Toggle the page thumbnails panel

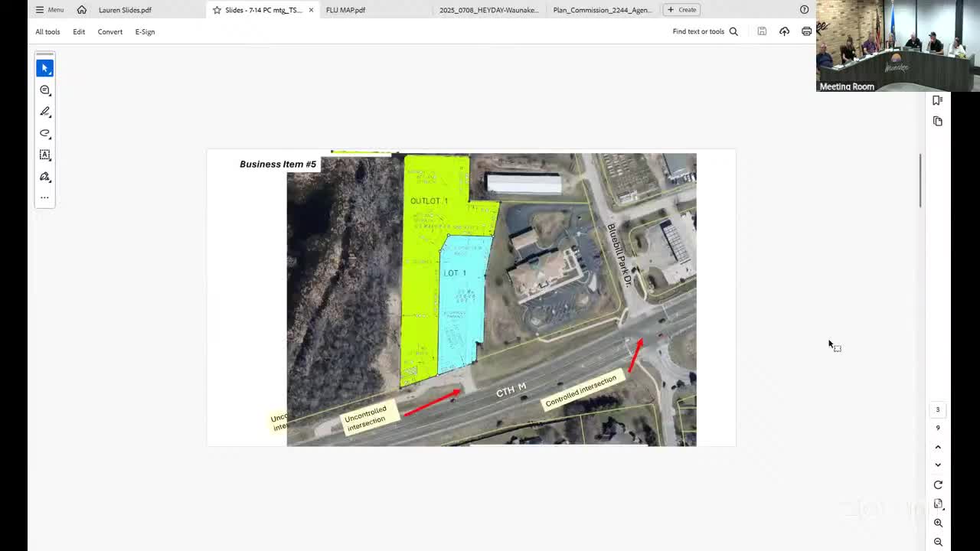[x=938, y=122]
